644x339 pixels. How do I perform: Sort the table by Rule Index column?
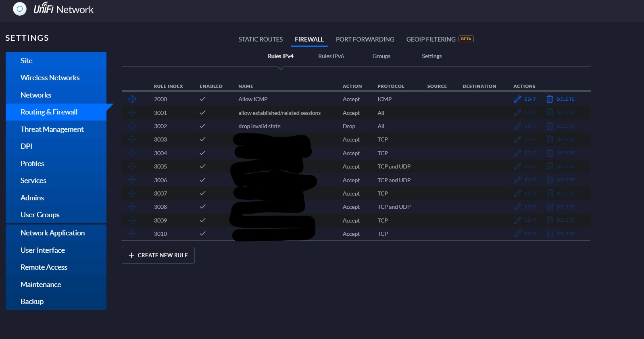pos(168,86)
